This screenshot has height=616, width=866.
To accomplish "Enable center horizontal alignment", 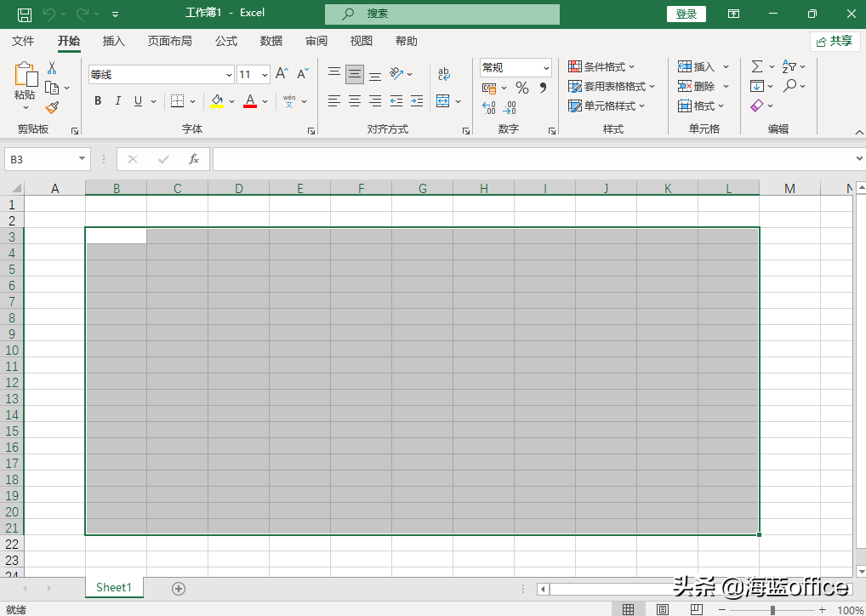I will [355, 101].
